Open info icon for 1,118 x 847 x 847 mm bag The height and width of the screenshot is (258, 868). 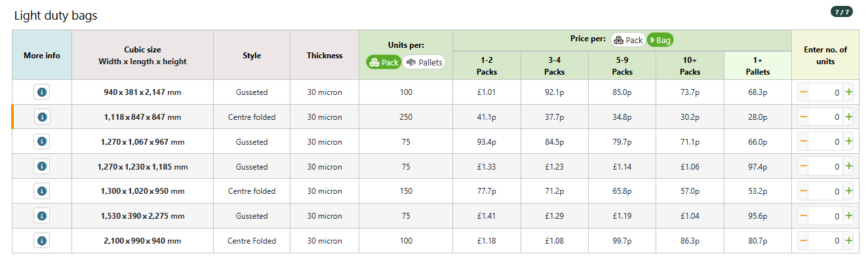click(x=42, y=117)
